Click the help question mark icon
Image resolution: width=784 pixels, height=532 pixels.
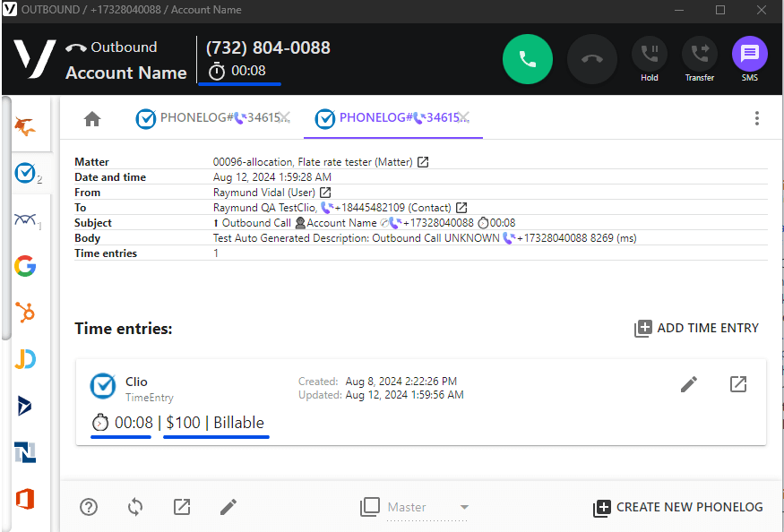point(89,507)
